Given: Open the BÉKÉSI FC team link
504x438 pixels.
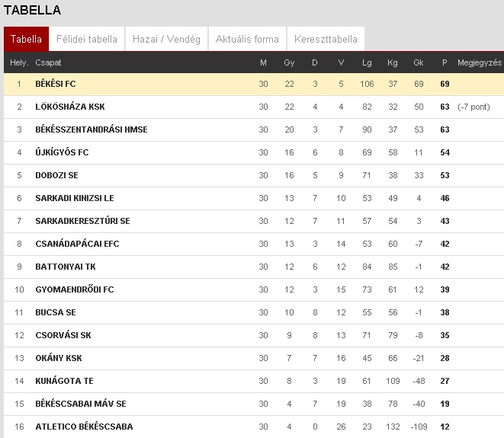Looking at the screenshot, I should pyautogui.click(x=56, y=84).
